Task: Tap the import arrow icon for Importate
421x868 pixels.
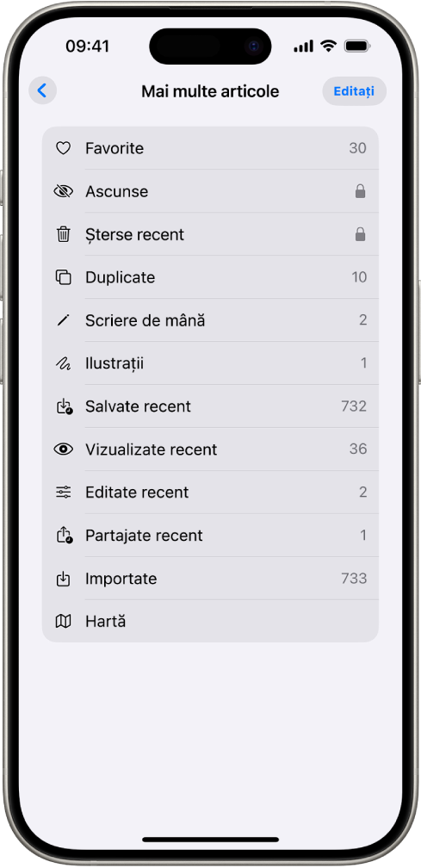Action: [64, 579]
